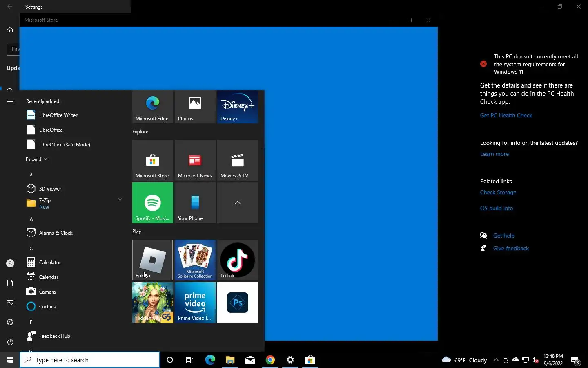Click the Power icon in Start
The height and width of the screenshot is (368, 588).
pos(10,342)
